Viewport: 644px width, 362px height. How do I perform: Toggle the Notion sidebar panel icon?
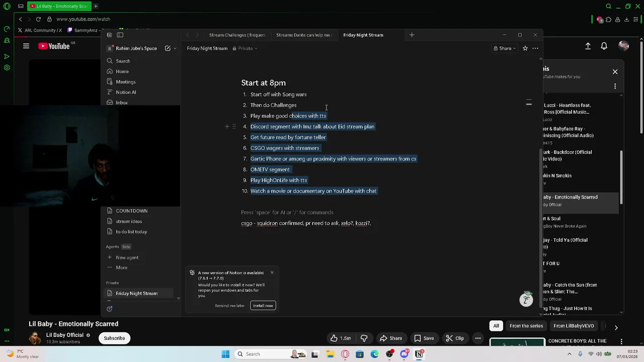[x=120, y=35]
